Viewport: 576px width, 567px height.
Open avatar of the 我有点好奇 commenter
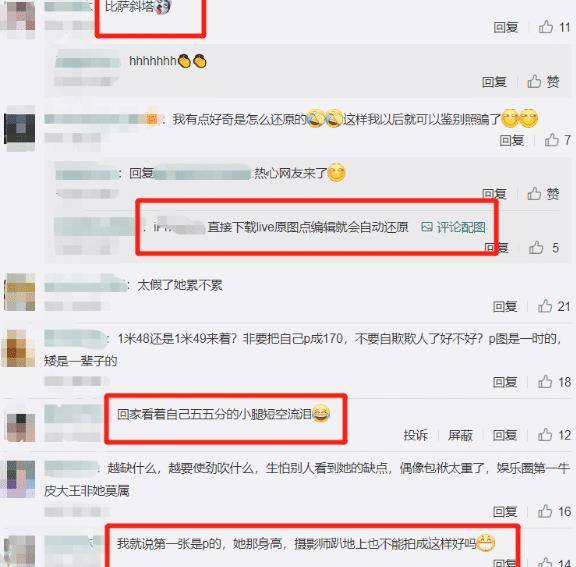pyautogui.click(x=20, y=129)
